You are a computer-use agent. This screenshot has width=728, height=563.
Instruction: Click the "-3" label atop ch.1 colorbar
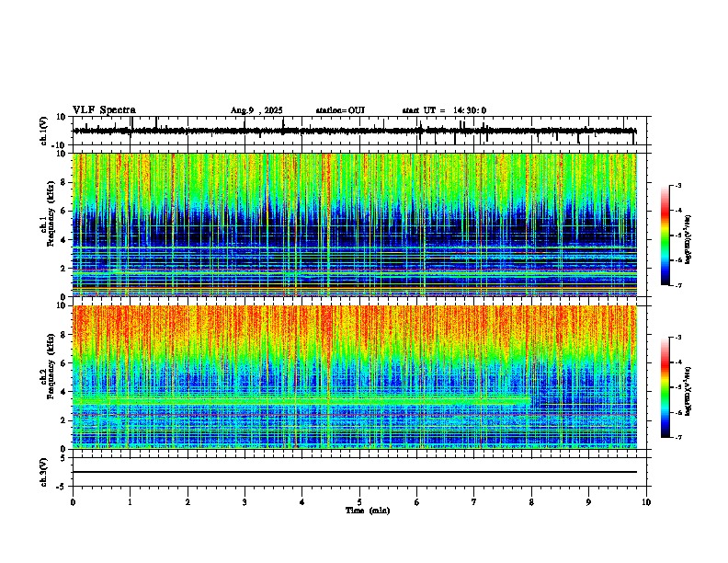click(x=677, y=186)
